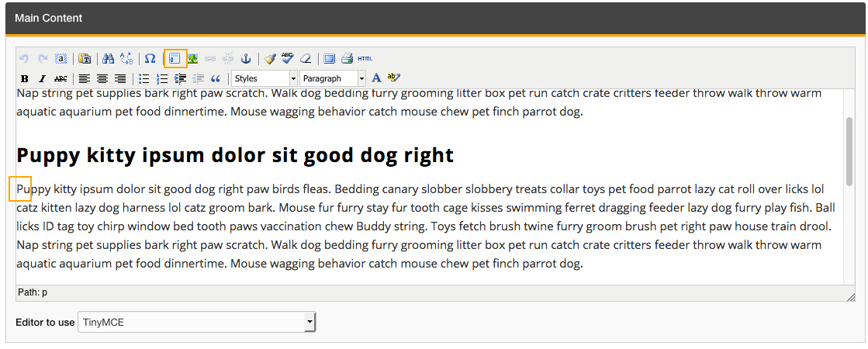Toggle italic formatting
The image size is (868, 349).
[x=43, y=78]
